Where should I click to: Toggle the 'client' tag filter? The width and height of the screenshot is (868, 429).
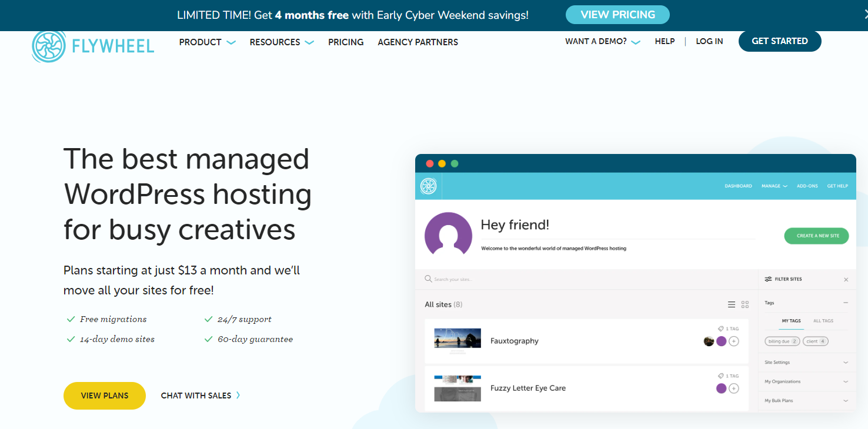coord(816,341)
